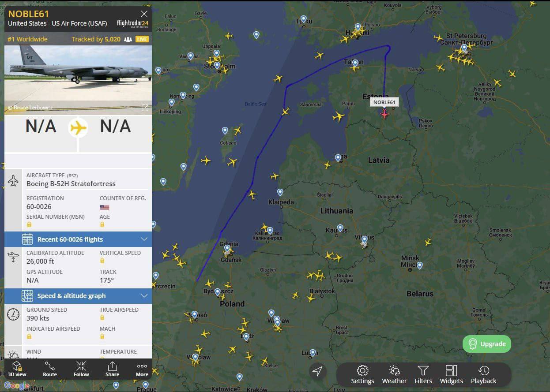The image size is (550, 392).
Task: Click the yellow plane icon between N/A airports
Action: pyautogui.click(x=78, y=128)
